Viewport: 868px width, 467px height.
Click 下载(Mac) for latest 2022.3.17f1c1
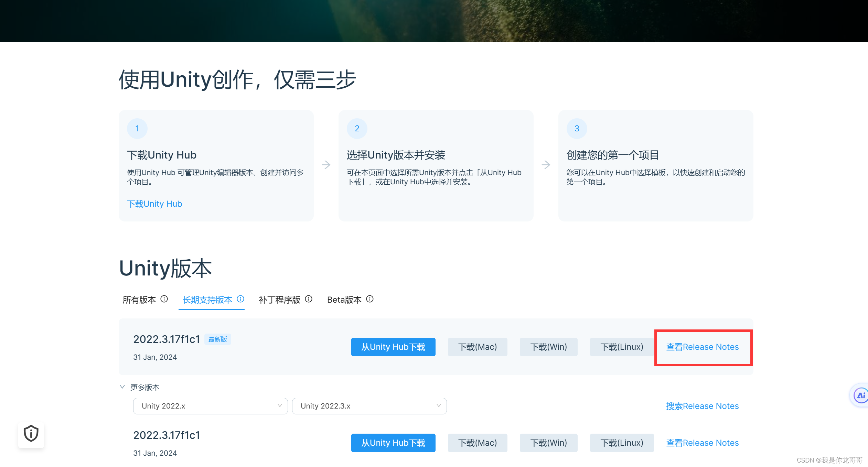tap(477, 347)
